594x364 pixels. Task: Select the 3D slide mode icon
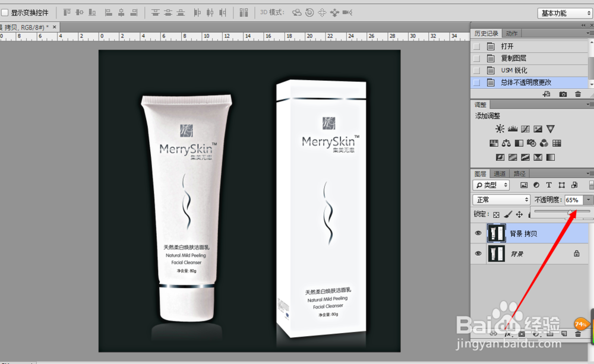click(334, 13)
